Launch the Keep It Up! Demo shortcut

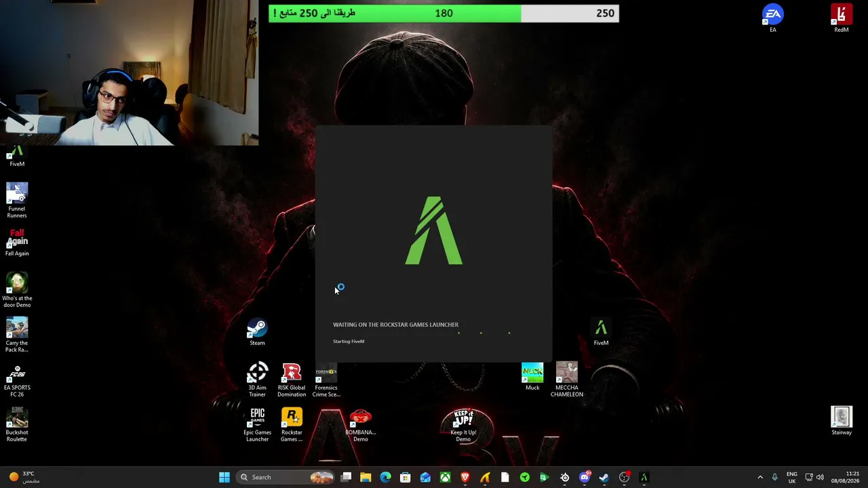click(x=463, y=425)
